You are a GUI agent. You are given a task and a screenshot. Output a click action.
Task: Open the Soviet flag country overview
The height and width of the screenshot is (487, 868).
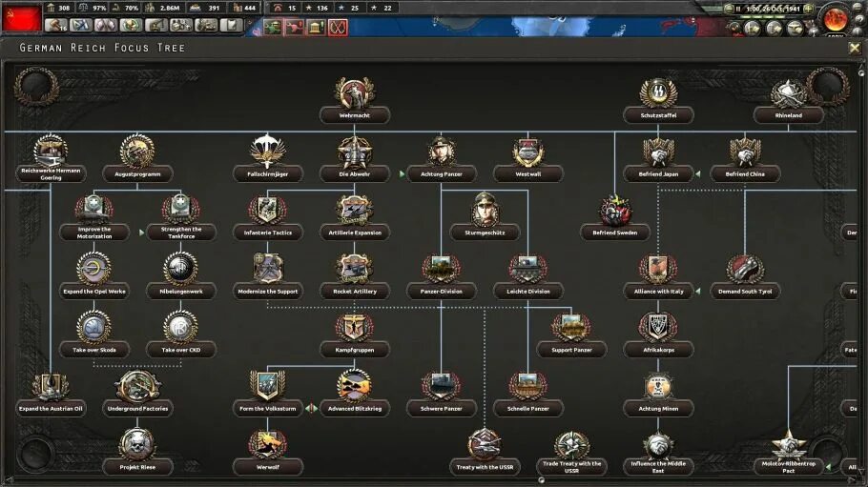pos(22,19)
